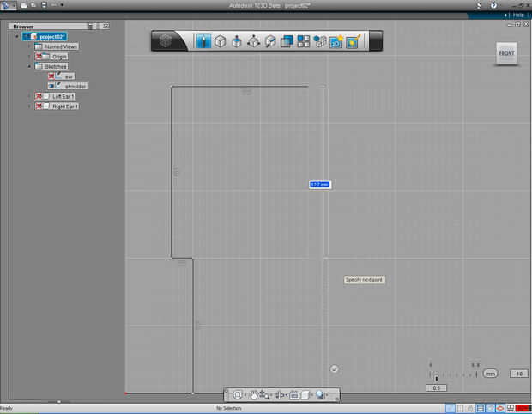532x414 pixels.
Task: Click the view face cube icon in navigation bar
Action: (305, 394)
